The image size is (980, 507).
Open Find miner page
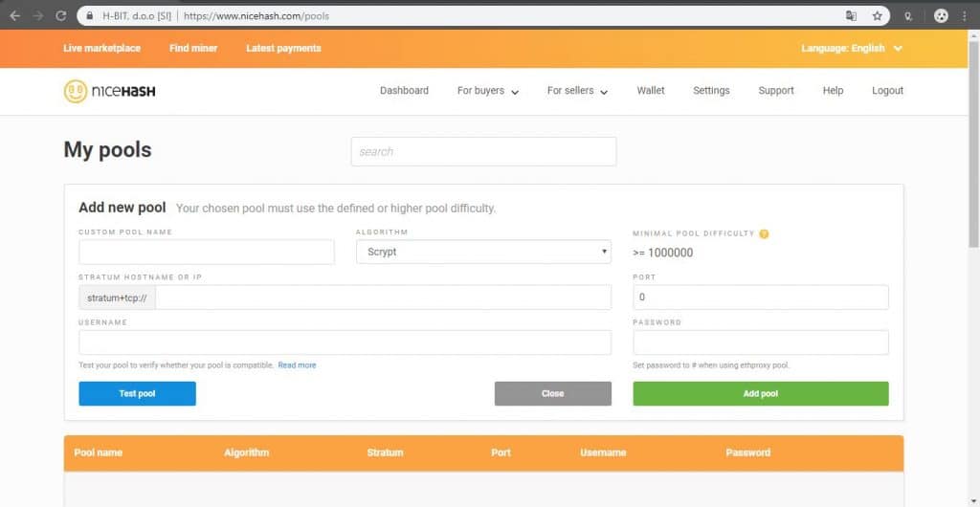193,48
